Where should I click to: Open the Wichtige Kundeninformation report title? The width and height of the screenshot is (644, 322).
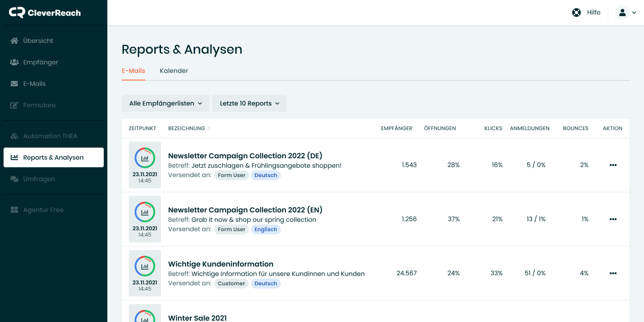pos(220,264)
